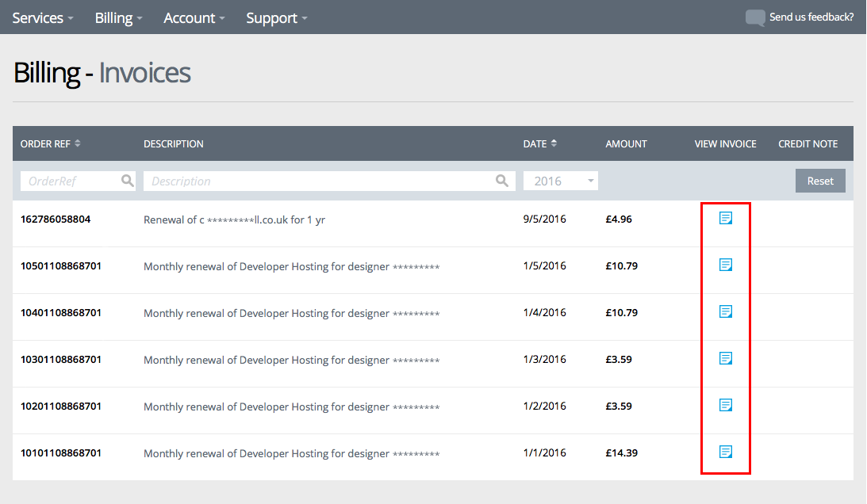Click date 1/4/2016

coord(545,312)
